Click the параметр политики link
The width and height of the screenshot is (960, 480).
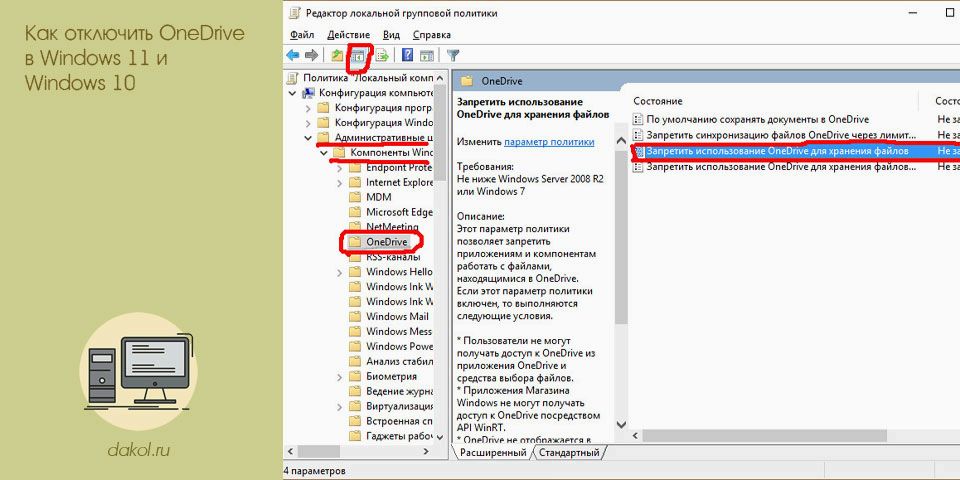(549, 141)
